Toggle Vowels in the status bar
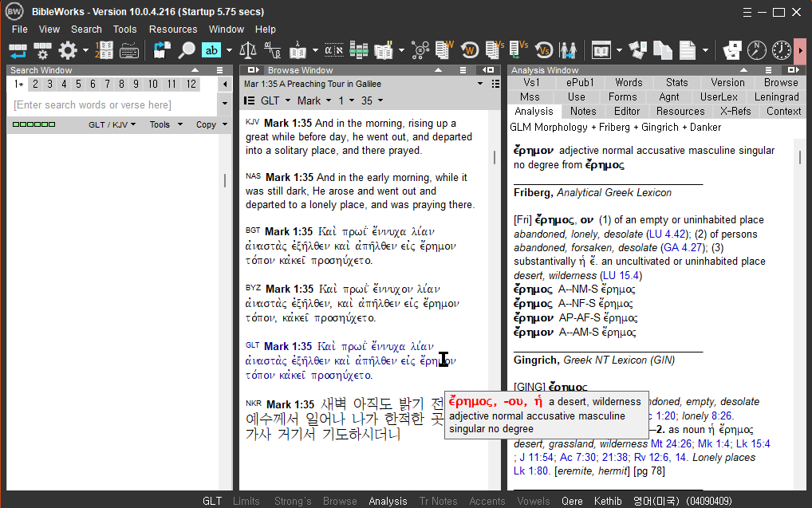The width and height of the screenshot is (812, 508). (534, 501)
